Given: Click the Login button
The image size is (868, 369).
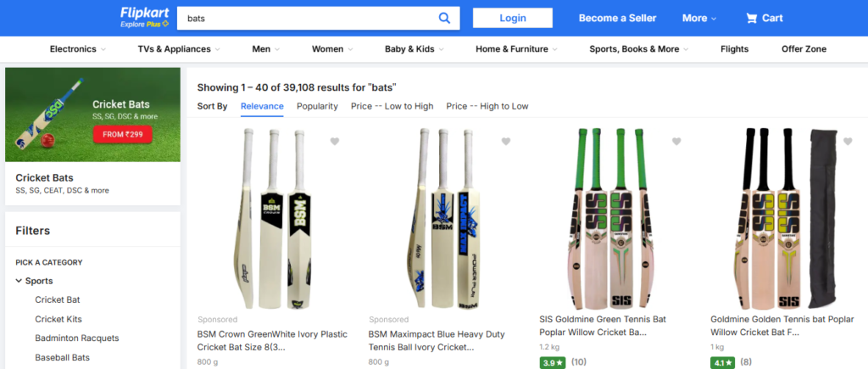Looking at the screenshot, I should (513, 18).
